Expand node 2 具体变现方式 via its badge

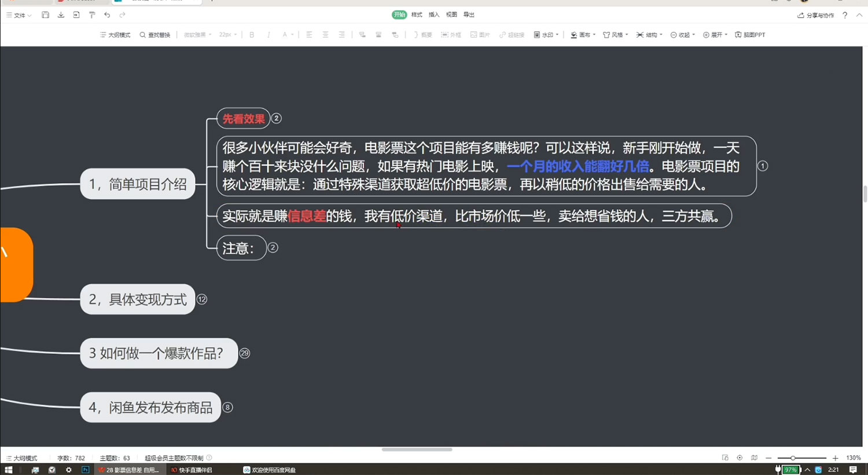click(x=202, y=299)
